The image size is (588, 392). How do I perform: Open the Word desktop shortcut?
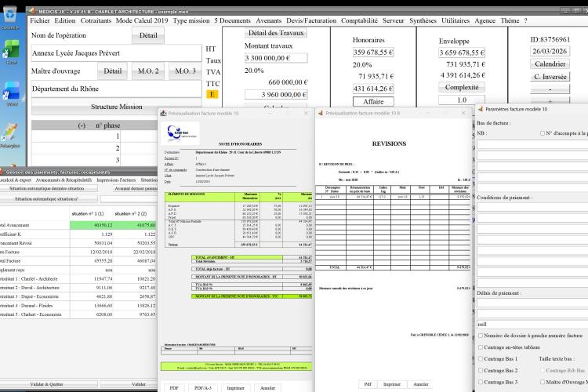(x=12, y=92)
